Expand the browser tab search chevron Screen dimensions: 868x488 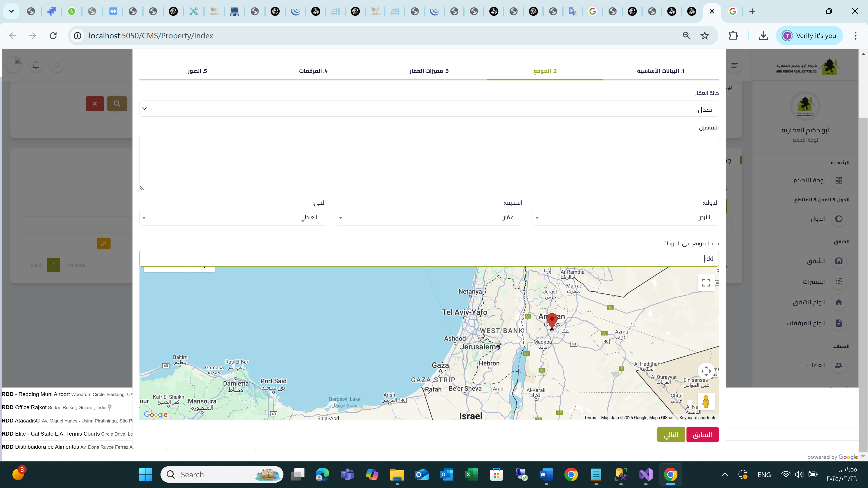pos(11,12)
